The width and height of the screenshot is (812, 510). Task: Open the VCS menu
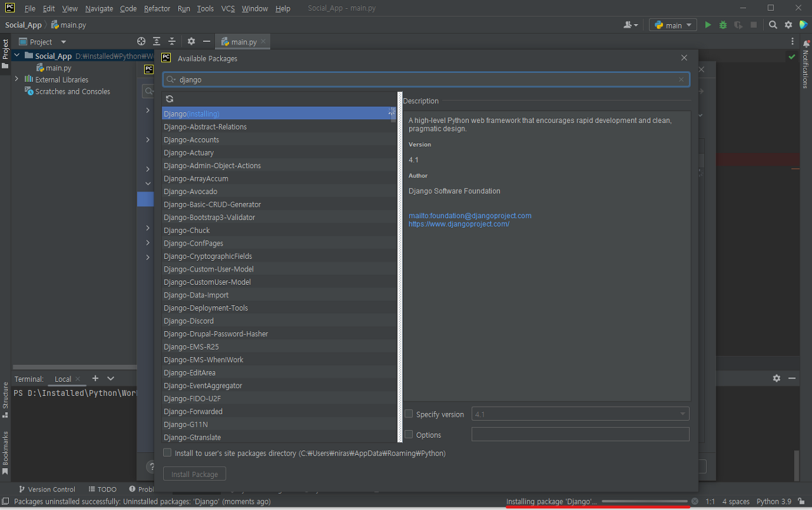coord(228,8)
